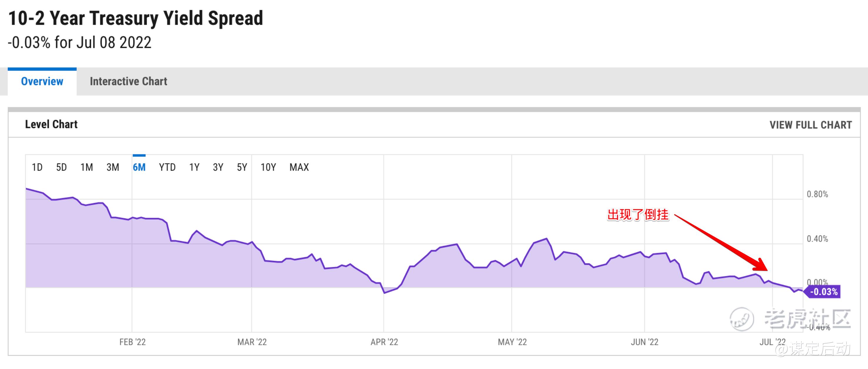Click the APR '22 axis label

(x=384, y=342)
